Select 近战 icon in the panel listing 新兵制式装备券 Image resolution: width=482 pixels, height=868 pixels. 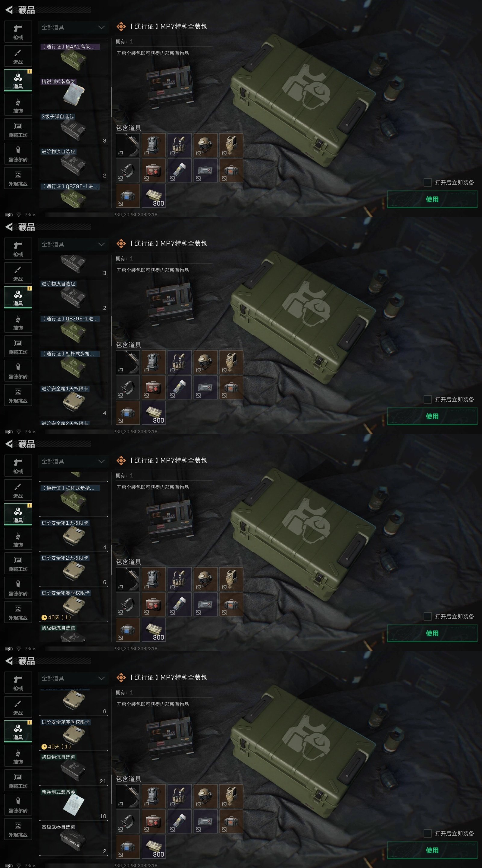click(x=18, y=707)
